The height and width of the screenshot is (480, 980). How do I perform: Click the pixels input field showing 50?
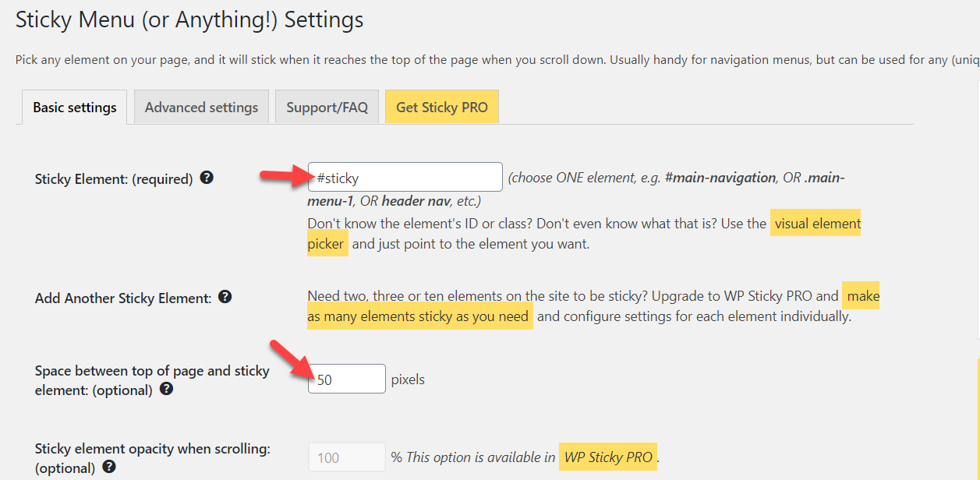pyautogui.click(x=347, y=379)
